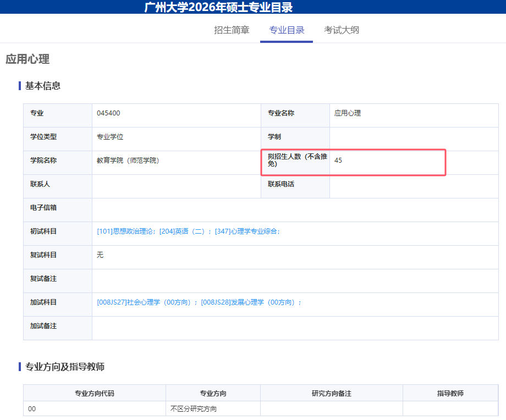Viewport: 506px width, 420px height.
Task: Select the major code 045400 cell
Action: [108, 113]
